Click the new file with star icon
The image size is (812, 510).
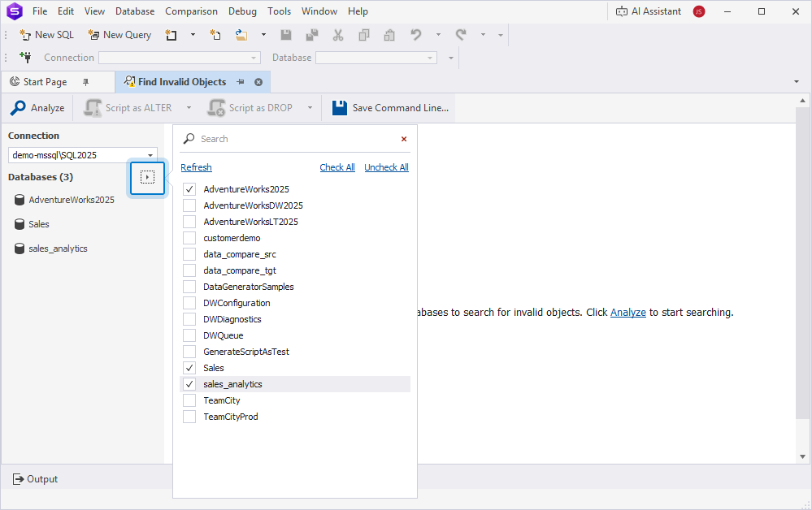click(x=215, y=35)
